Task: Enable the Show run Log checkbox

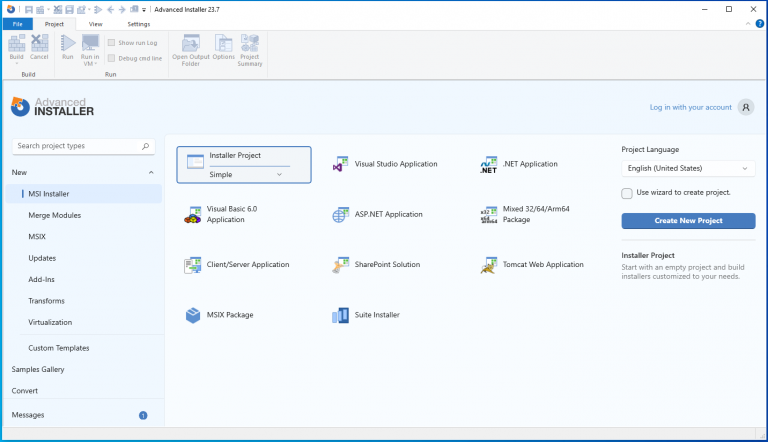Action: (112, 43)
